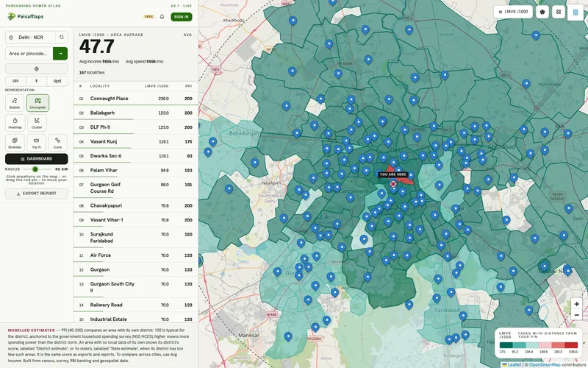The height and width of the screenshot is (368, 588).
Task: Zoom in on the map
Action: [576, 304]
